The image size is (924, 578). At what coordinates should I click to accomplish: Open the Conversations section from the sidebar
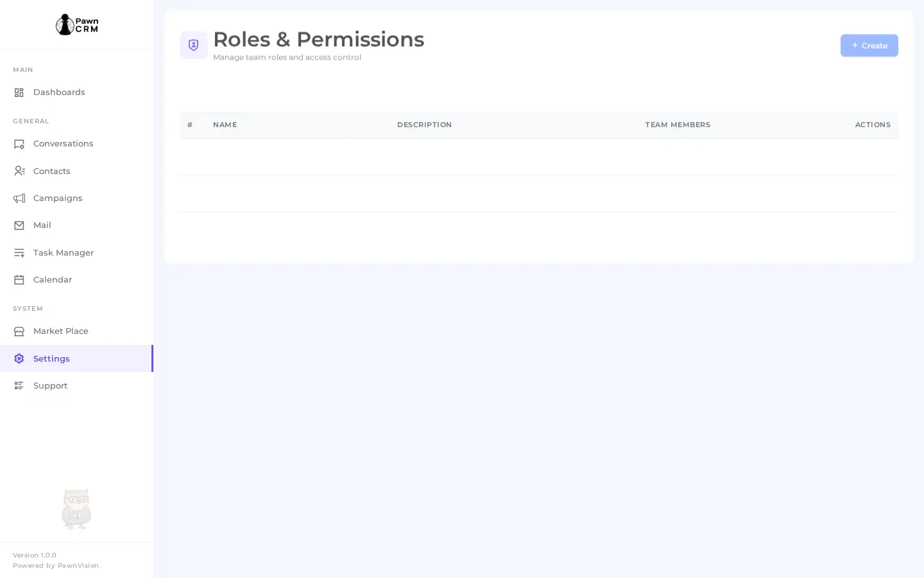coord(64,144)
